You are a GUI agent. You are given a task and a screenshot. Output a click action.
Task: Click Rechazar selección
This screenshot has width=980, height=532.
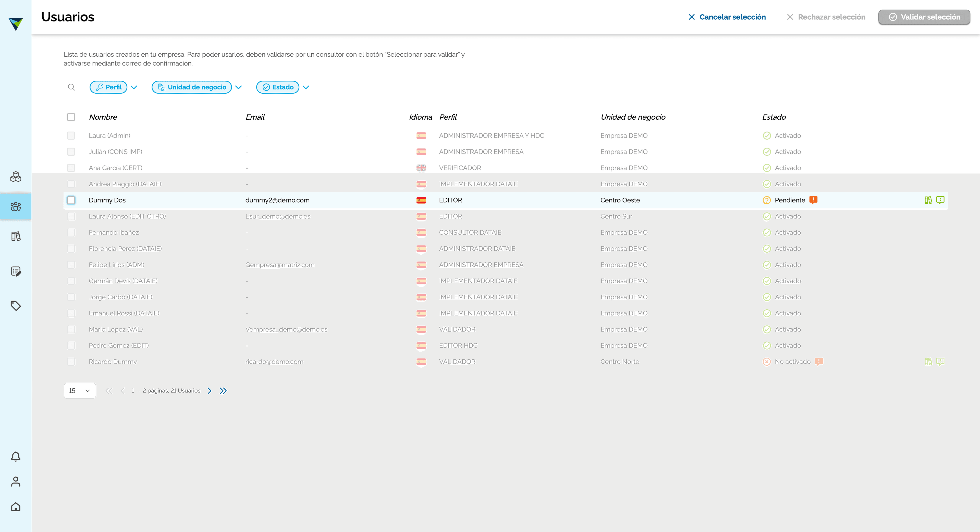826,17
